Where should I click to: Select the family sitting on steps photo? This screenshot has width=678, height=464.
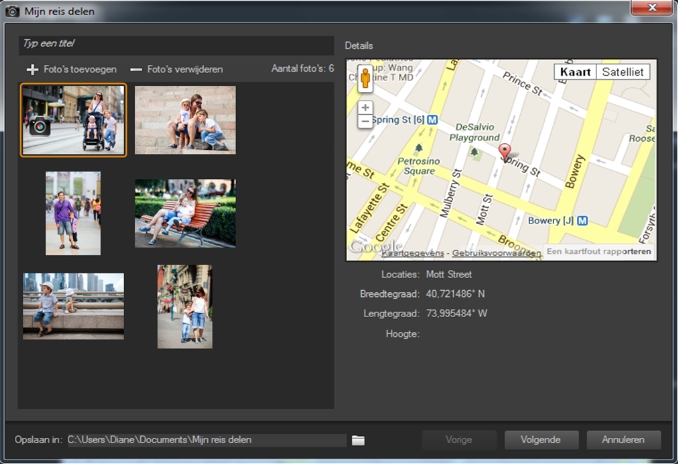185,119
